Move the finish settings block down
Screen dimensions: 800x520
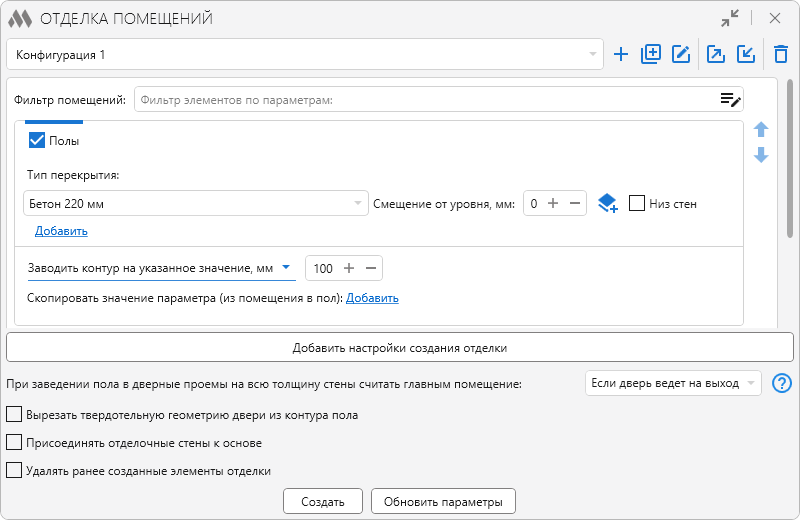click(761, 155)
